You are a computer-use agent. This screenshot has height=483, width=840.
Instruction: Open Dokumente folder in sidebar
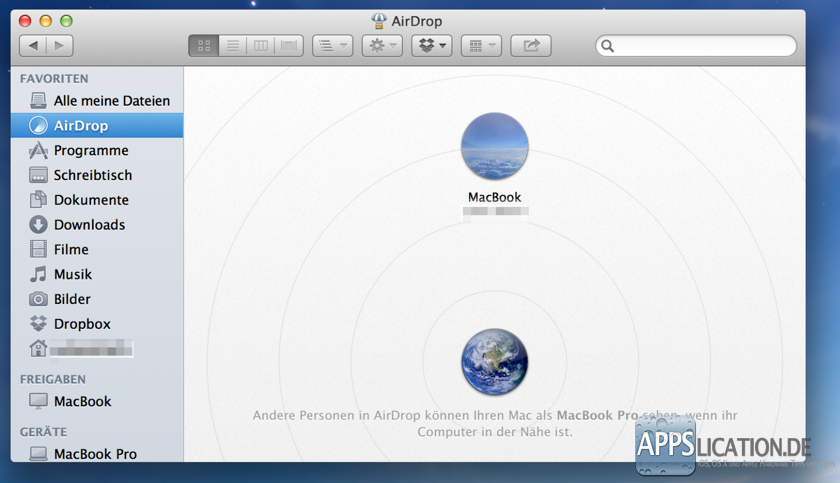pyautogui.click(x=97, y=200)
